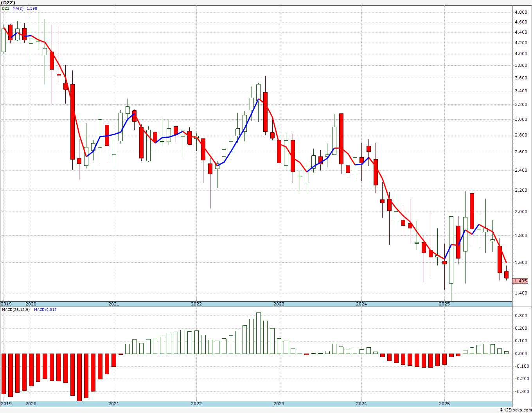Pick "2022" on the MACD panel time axis
Image resolution: width=532 pixels, height=413 pixels.
[x=196, y=404]
